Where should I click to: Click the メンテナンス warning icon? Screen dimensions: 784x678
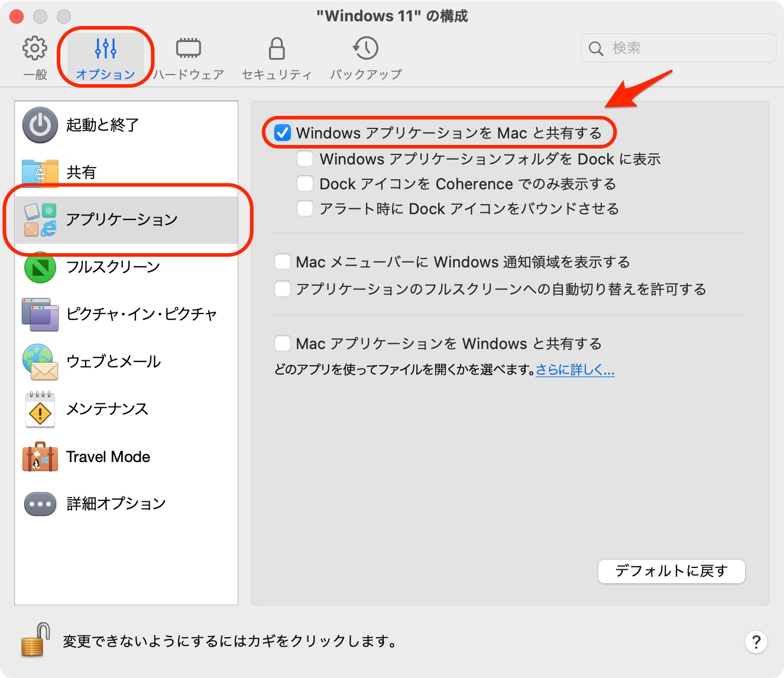pyautogui.click(x=40, y=409)
